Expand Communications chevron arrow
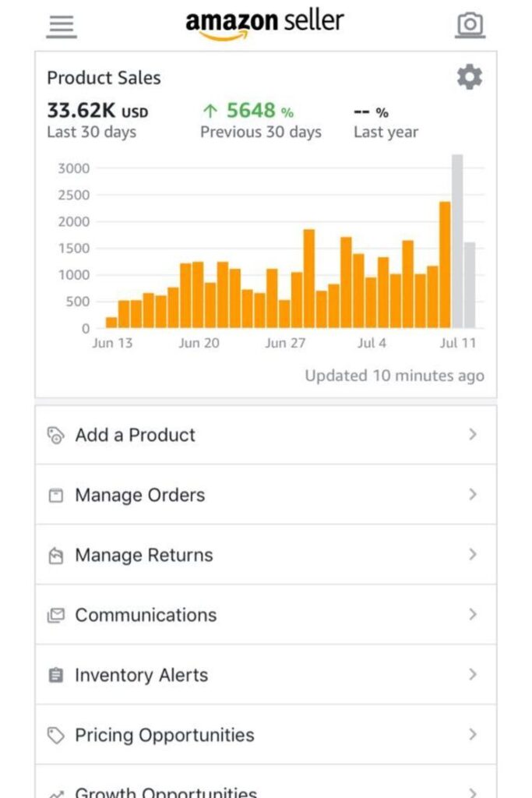The height and width of the screenshot is (798, 532). (473, 614)
